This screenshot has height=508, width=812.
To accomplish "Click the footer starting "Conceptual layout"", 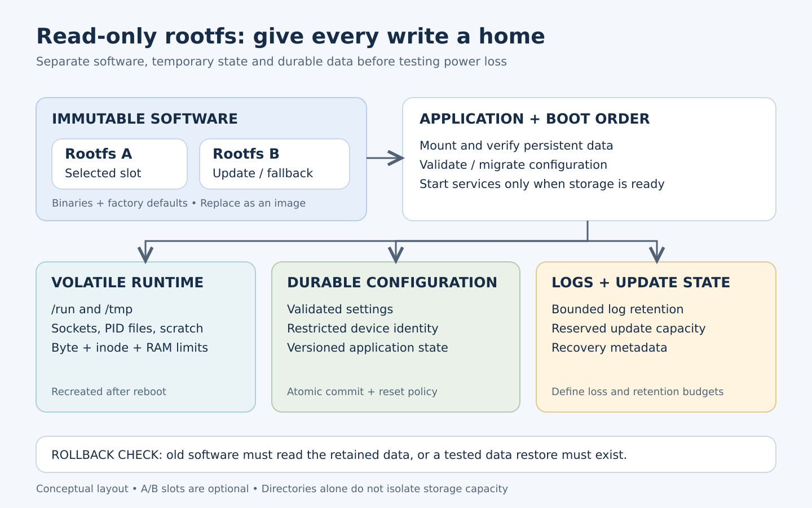I will (272, 489).
